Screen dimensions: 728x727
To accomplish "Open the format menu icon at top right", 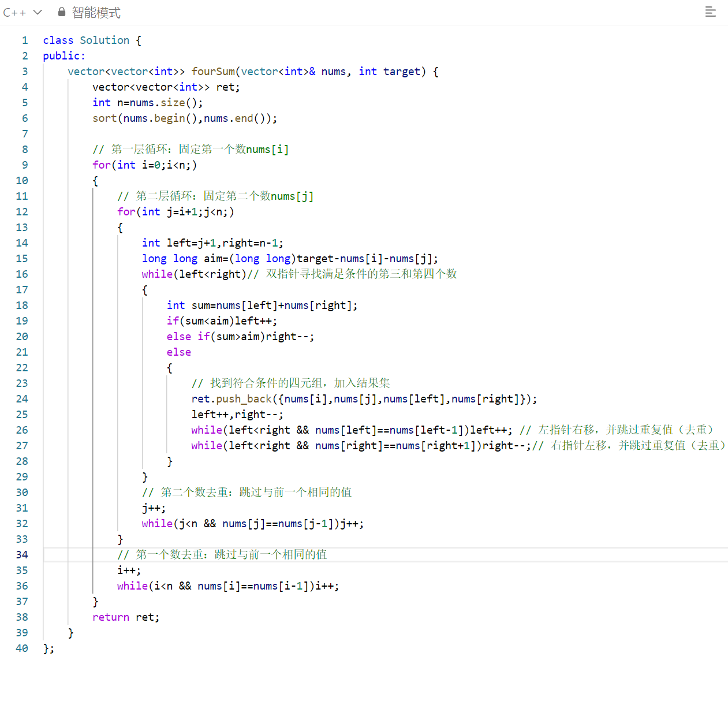I will (x=711, y=12).
